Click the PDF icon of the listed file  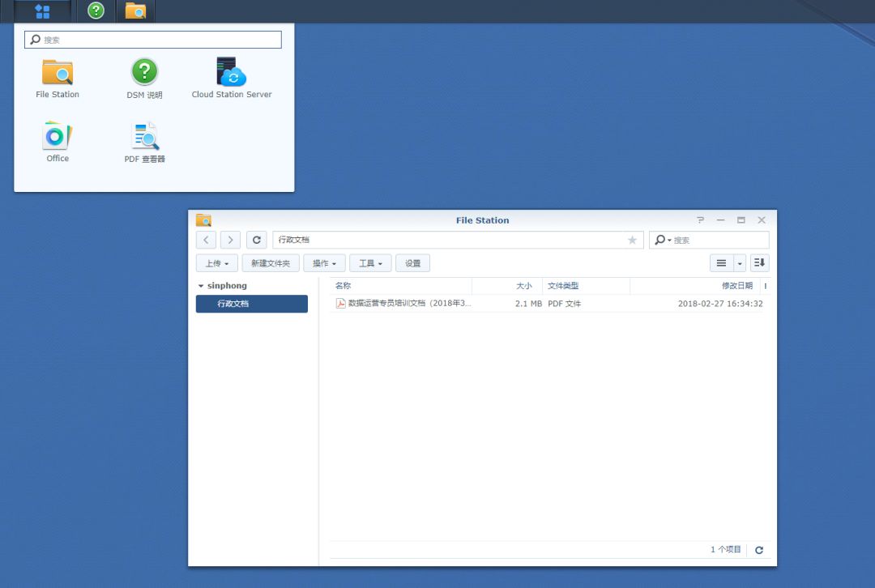click(x=340, y=304)
